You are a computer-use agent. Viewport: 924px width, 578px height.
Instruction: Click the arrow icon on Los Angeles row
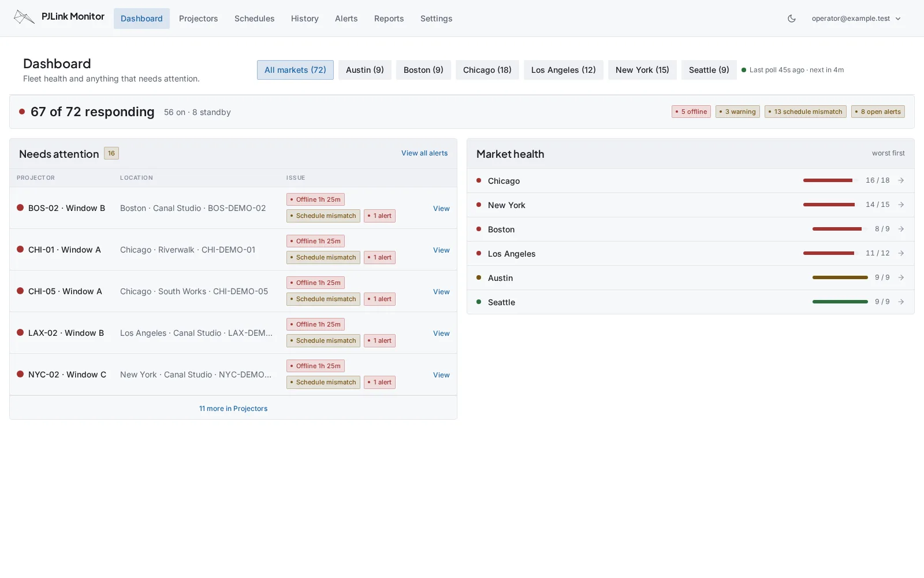tap(901, 253)
